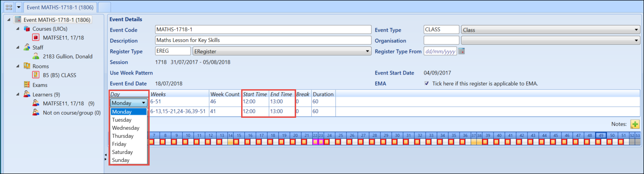The width and height of the screenshot is (644, 174).
Task: Select week 49 in the timeline
Action: coord(602,135)
